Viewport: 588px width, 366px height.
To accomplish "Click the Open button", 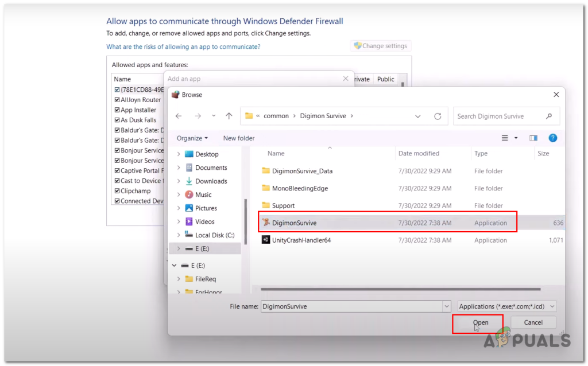I will tap(480, 322).
